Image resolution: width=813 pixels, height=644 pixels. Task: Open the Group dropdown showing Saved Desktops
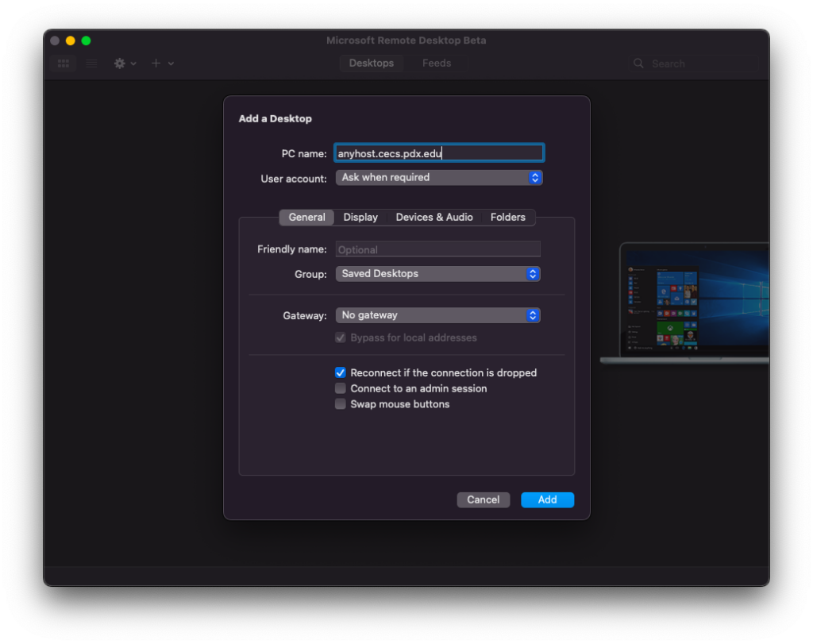pos(437,273)
